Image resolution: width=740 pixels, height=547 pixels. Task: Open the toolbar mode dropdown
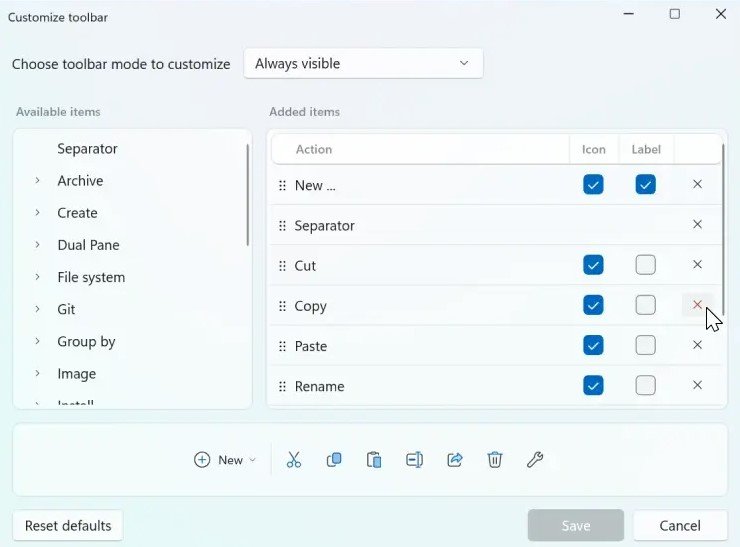pos(363,63)
